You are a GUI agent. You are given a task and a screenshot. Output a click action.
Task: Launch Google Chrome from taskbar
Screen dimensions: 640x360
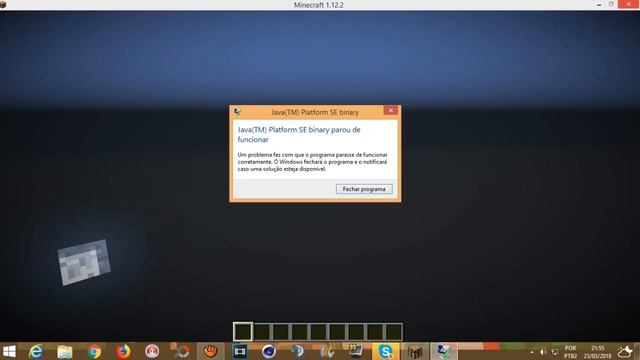[x=94, y=351]
